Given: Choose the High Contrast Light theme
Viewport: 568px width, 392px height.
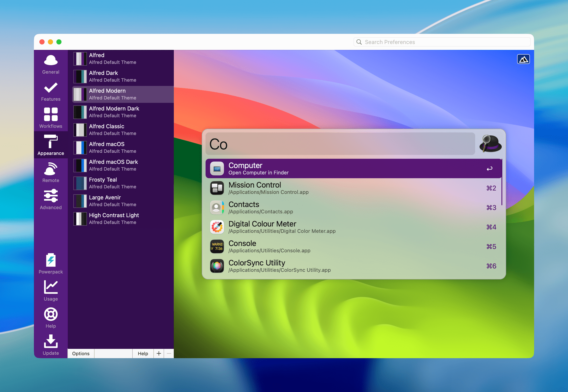Looking at the screenshot, I should coord(122,219).
